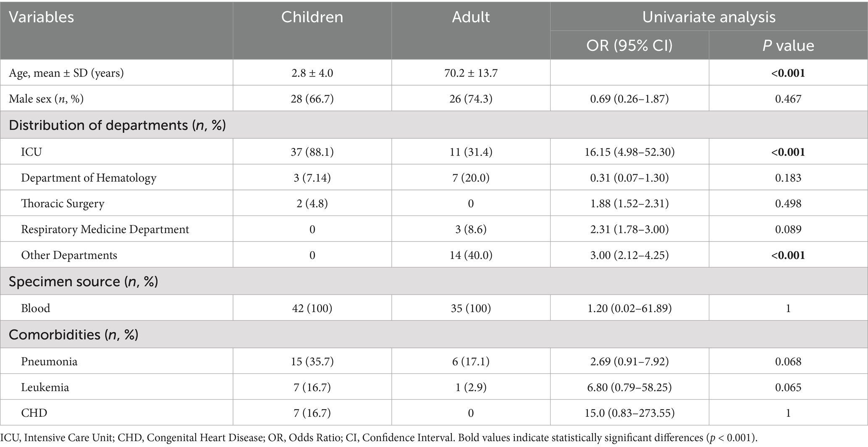Select the Age, mean ± SD row label

(66, 73)
